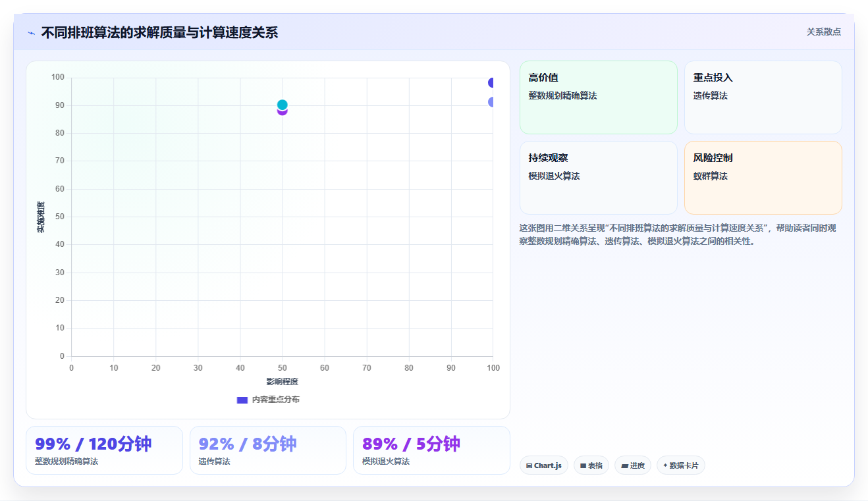Viewport: 868px width, 501px height.
Task: Click the 整数规划精确算法 label under 高价值
Action: (562, 95)
